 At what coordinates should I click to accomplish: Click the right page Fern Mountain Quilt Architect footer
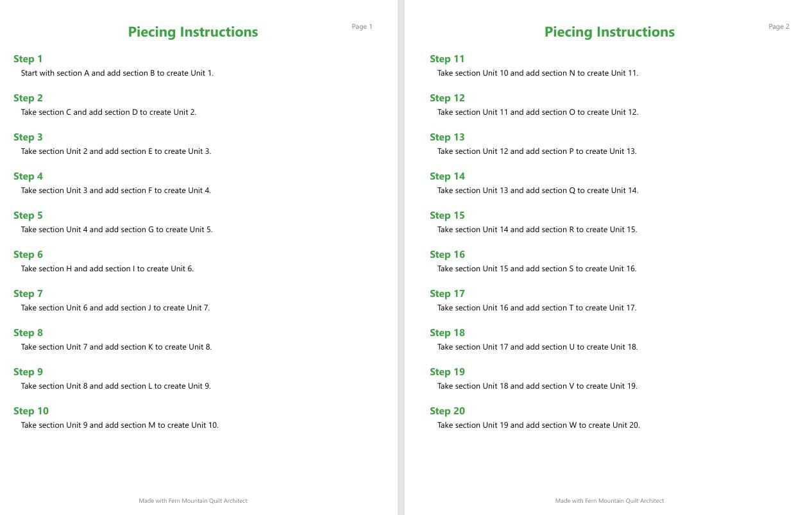(x=609, y=501)
